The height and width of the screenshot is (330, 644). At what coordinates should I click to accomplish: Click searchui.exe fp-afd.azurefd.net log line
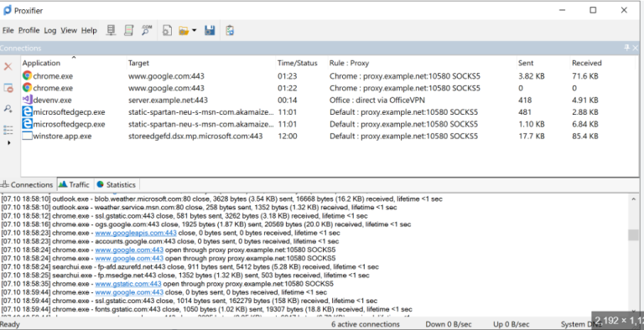click(x=190, y=267)
